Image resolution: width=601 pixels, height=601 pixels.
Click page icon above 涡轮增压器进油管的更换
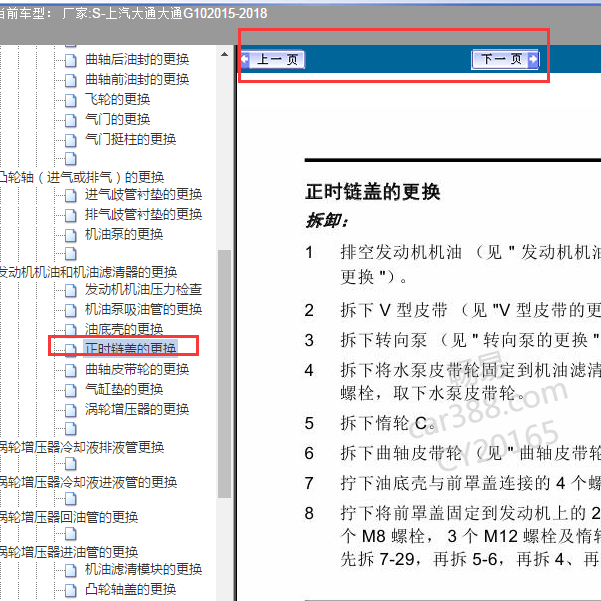point(71,534)
